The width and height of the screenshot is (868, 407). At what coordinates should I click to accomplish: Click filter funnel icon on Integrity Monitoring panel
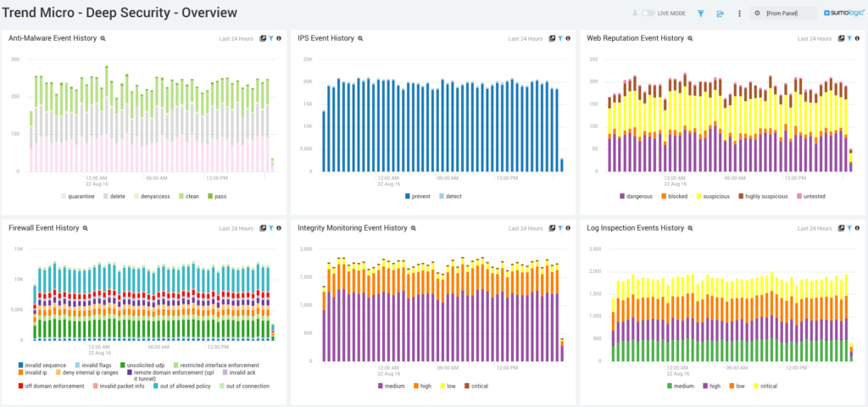click(x=560, y=228)
